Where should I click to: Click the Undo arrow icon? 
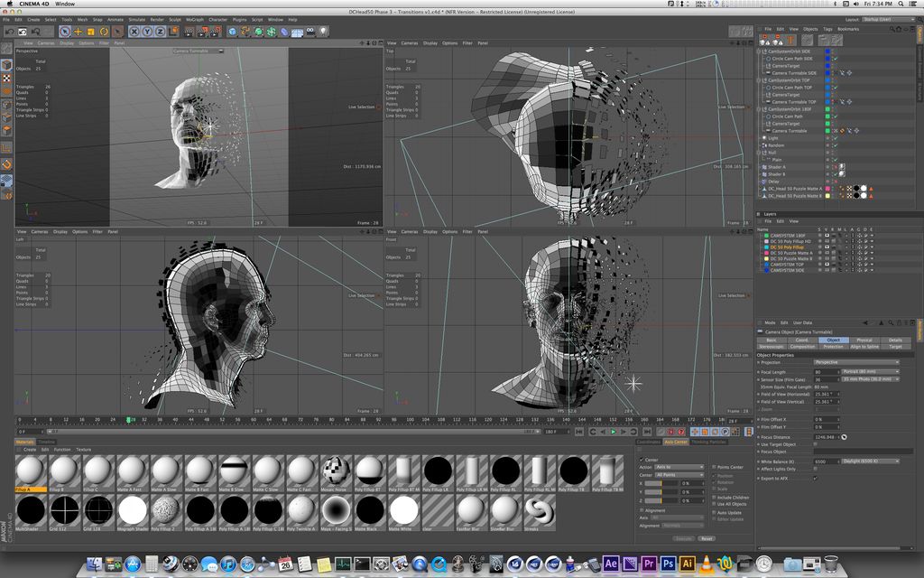click(x=10, y=32)
